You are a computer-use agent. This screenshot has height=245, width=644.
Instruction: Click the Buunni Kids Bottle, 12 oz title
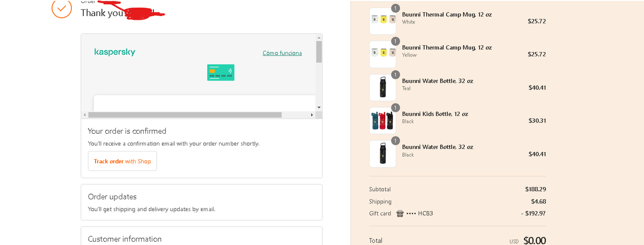[x=435, y=114]
